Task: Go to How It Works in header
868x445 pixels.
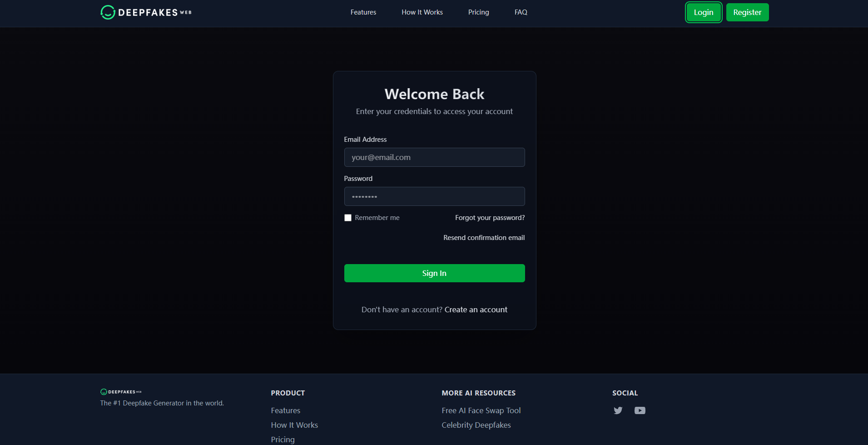Action: click(422, 12)
